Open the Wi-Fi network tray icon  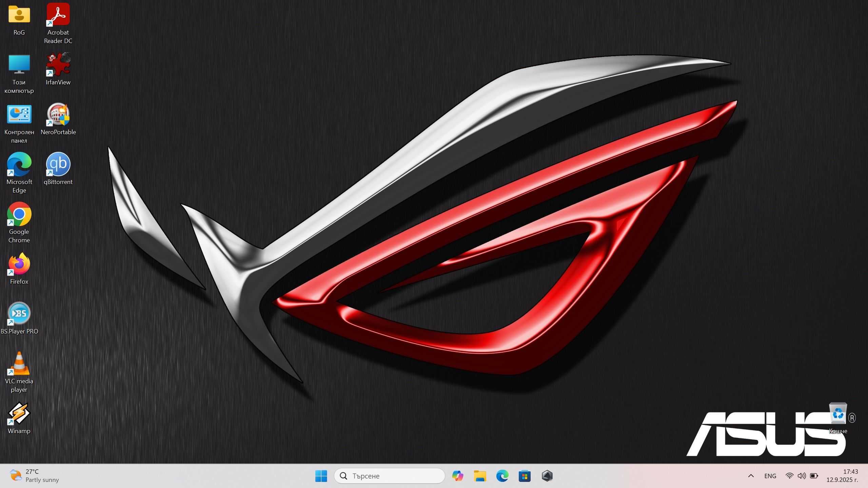(789, 476)
